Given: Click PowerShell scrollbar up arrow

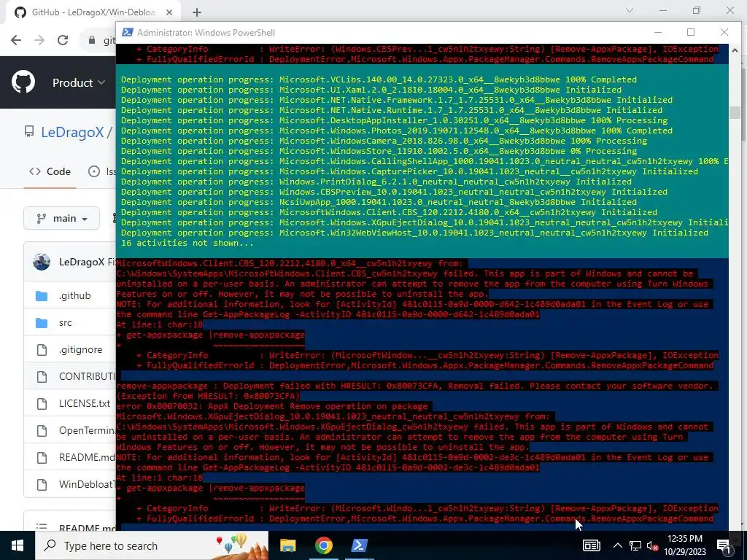Looking at the screenshot, I should tap(735, 50).
